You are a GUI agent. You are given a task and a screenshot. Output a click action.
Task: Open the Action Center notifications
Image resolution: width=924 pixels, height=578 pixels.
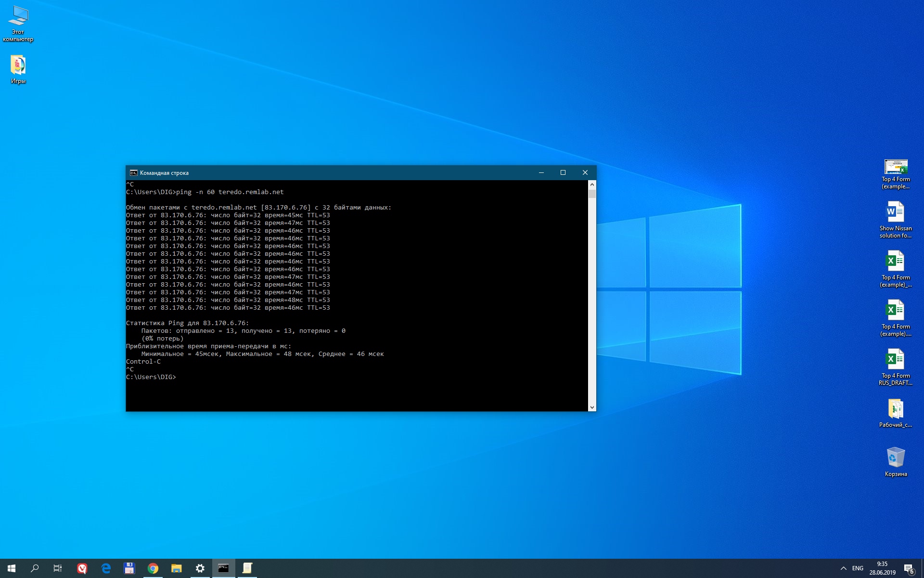909,568
